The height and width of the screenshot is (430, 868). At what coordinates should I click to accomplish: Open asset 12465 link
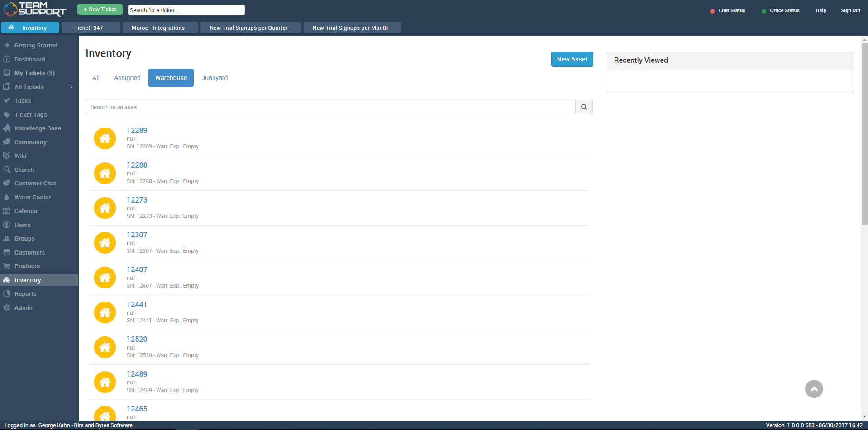[x=137, y=409]
